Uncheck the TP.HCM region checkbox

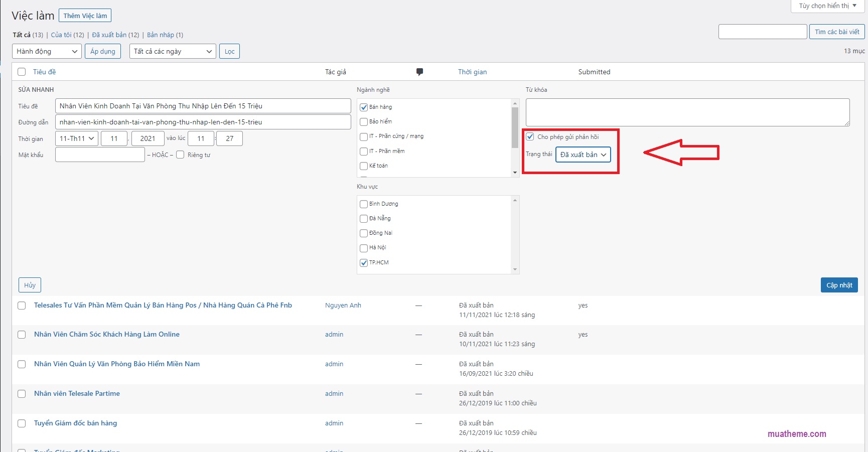click(x=364, y=263)
